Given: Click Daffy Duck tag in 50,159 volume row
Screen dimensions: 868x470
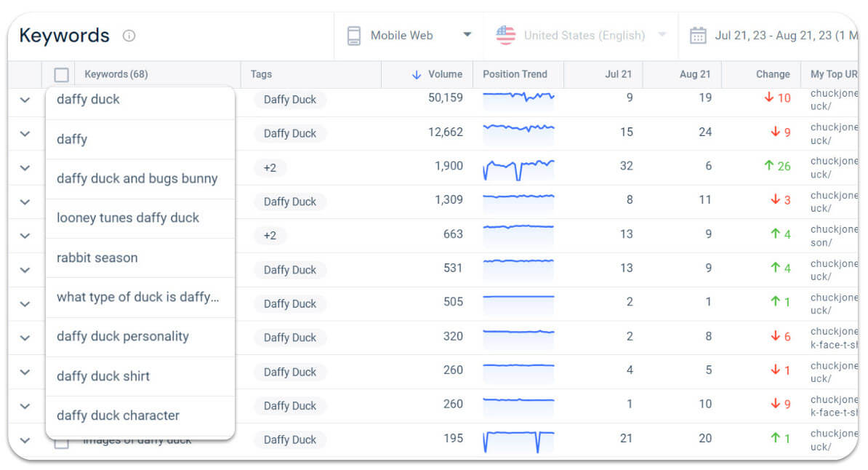Looking at the screenshot, I should click(289, 100).
